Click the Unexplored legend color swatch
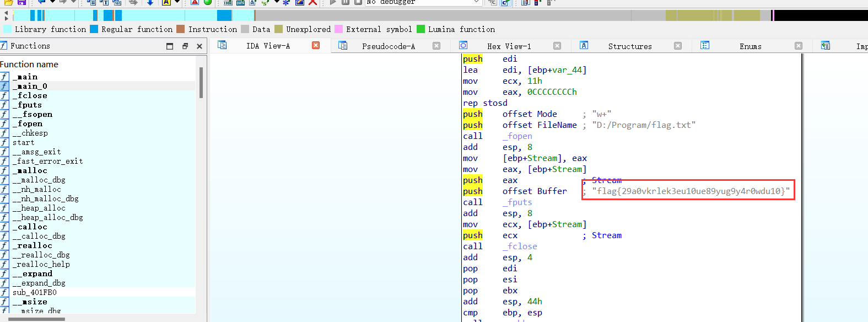The image size is (868, 322). 278,29
